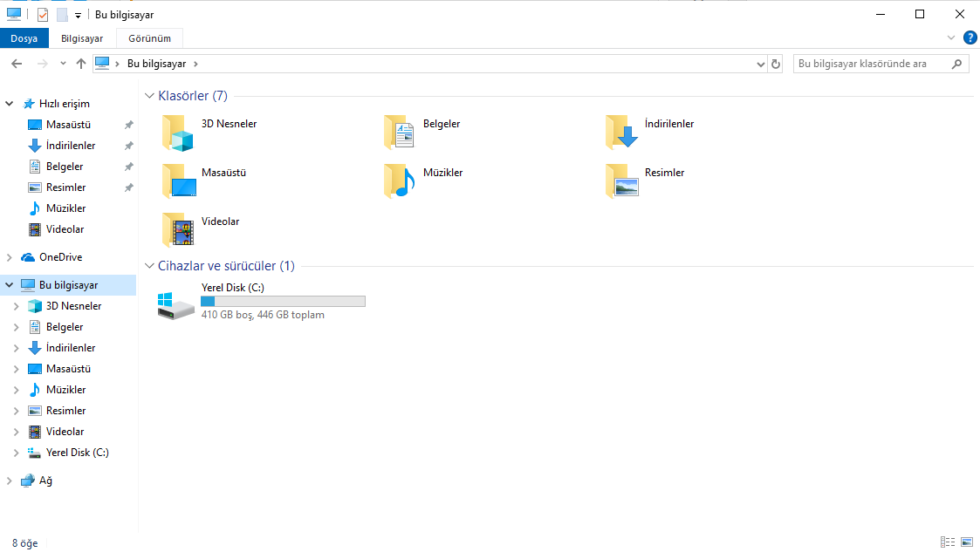Open the Görünüm ribbon tab
This screenshot has height=552, width=980.
(x=149, y=38)
